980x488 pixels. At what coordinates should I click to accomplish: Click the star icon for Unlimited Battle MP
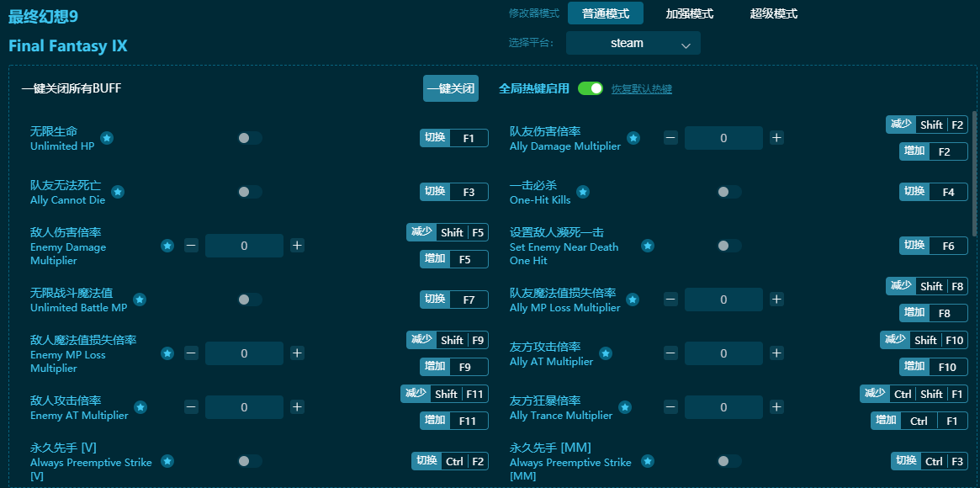tap(140, 300)
